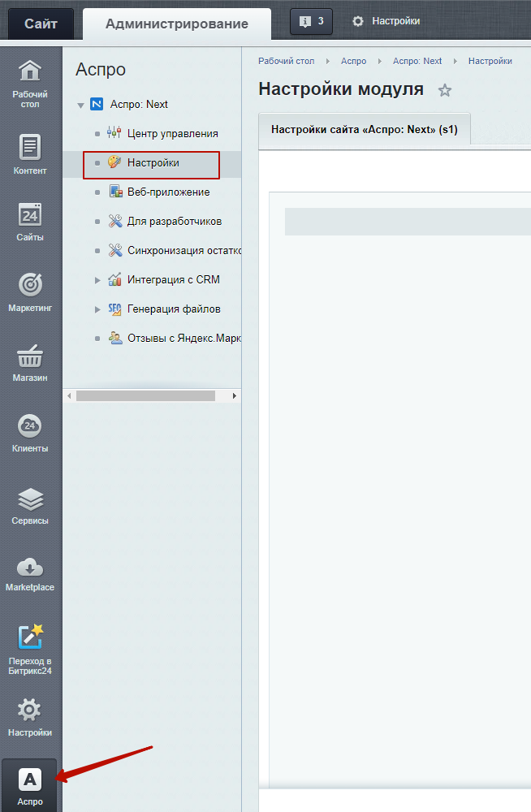Collapse the Аспро: Next tree node
The width and height of the screenshot is (531, 812).
[80, 105]
